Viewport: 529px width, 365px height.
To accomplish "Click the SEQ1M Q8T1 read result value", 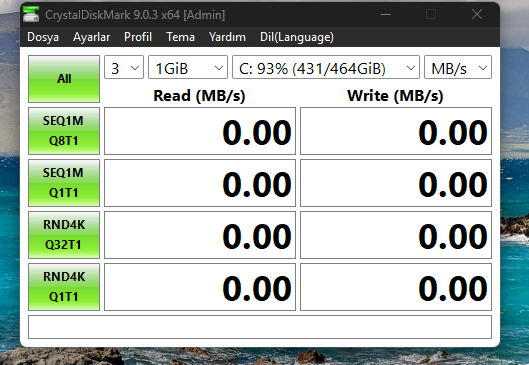I will pyautogui.click(x=200, y=131).
